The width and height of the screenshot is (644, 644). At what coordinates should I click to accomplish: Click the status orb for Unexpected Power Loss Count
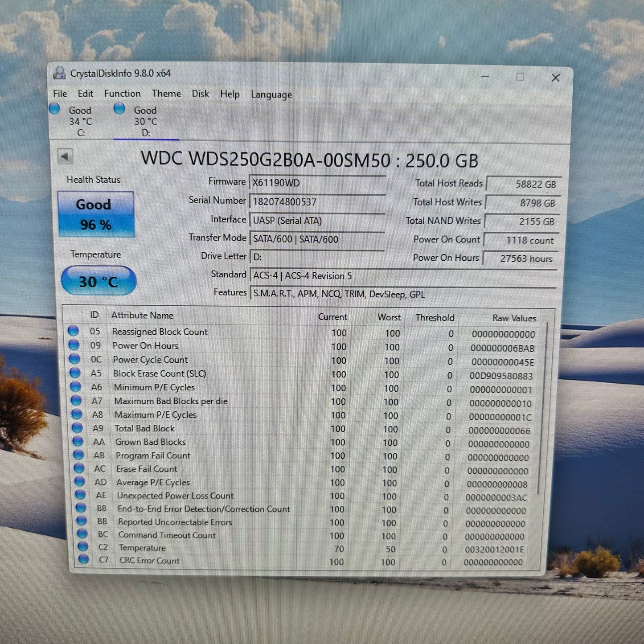(x=80, y=494)
